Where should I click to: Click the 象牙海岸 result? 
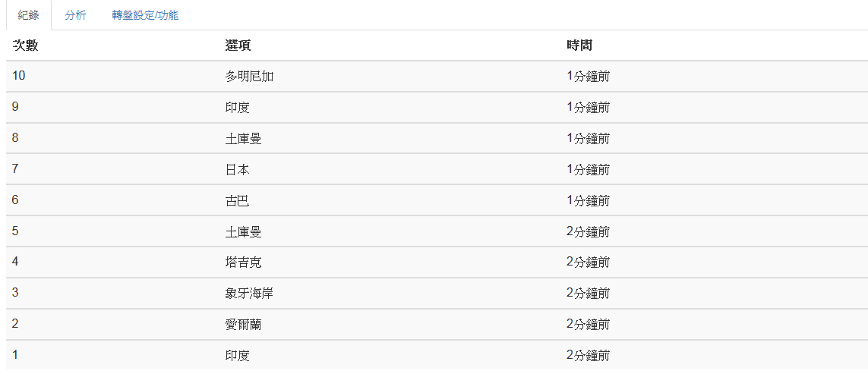coord(250,294)
